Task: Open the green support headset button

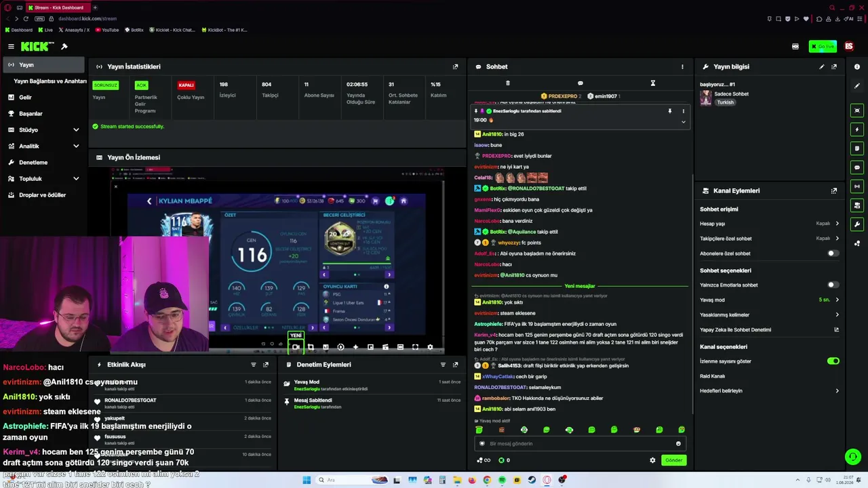Action: [x=852, y=457]
